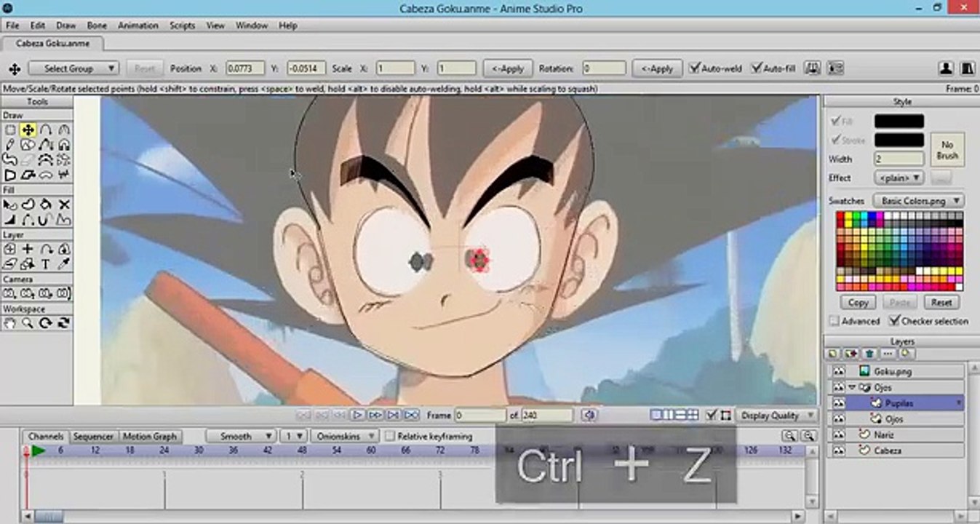Open the Effect plain dropdown

(899, 178)
